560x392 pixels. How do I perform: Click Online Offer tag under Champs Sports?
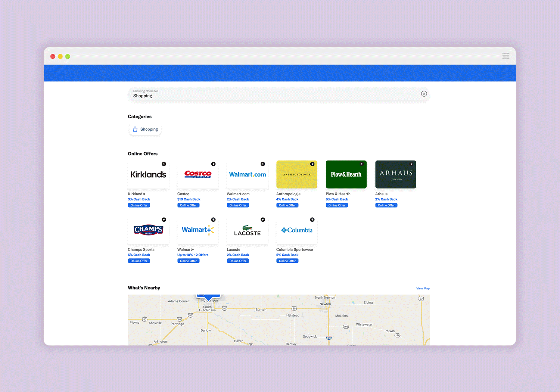click(139, 261)
